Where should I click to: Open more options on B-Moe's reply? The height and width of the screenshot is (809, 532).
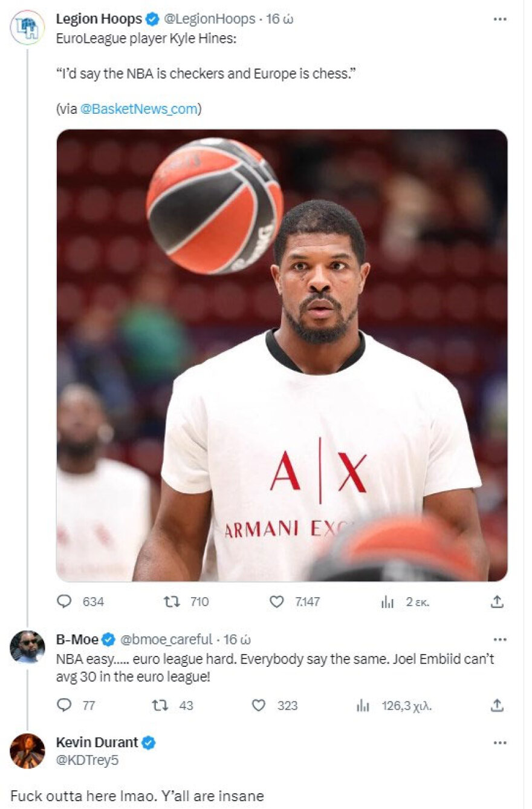499,640
